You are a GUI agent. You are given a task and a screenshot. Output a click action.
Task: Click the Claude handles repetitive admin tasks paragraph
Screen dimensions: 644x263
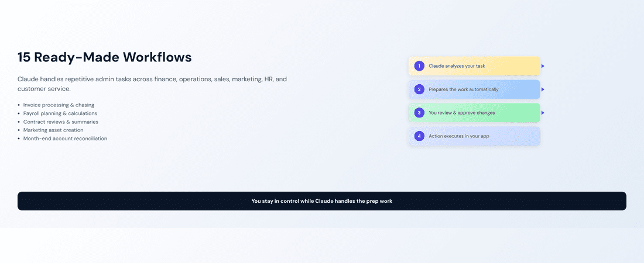[x=152, y=84]
